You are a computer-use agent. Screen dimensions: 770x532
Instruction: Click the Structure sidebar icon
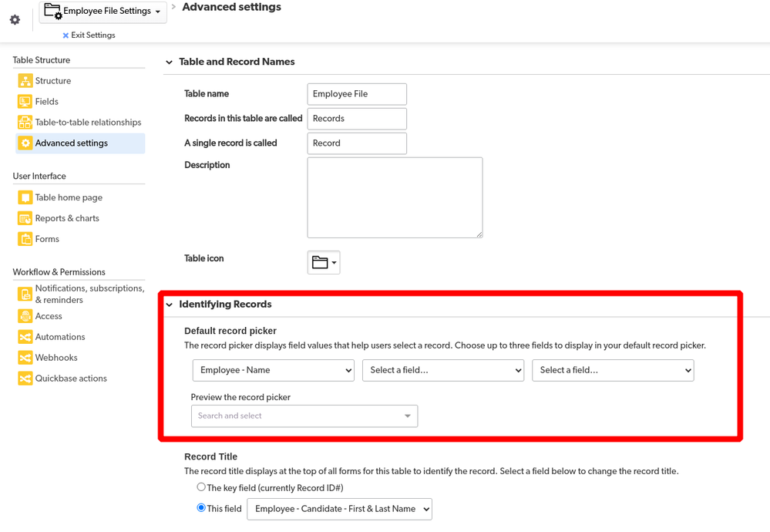coord(25,80)
